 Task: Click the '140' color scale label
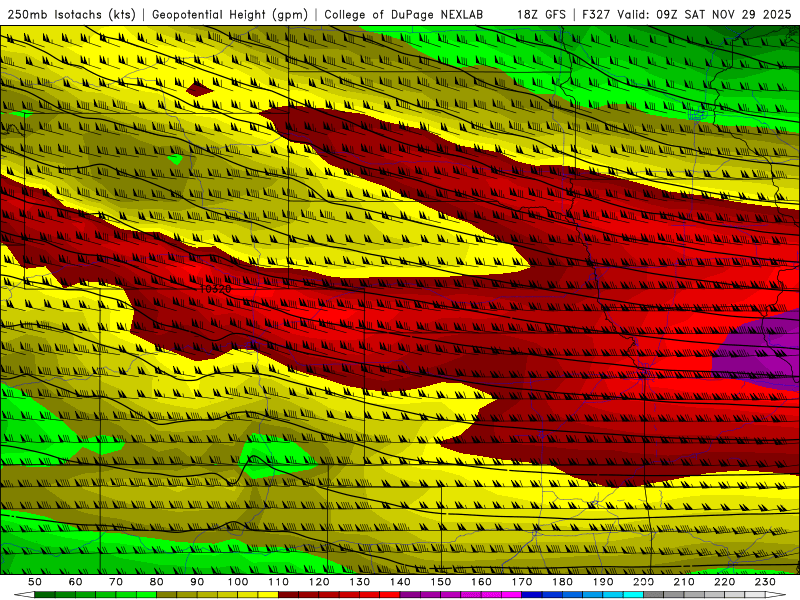coord(400,582)
